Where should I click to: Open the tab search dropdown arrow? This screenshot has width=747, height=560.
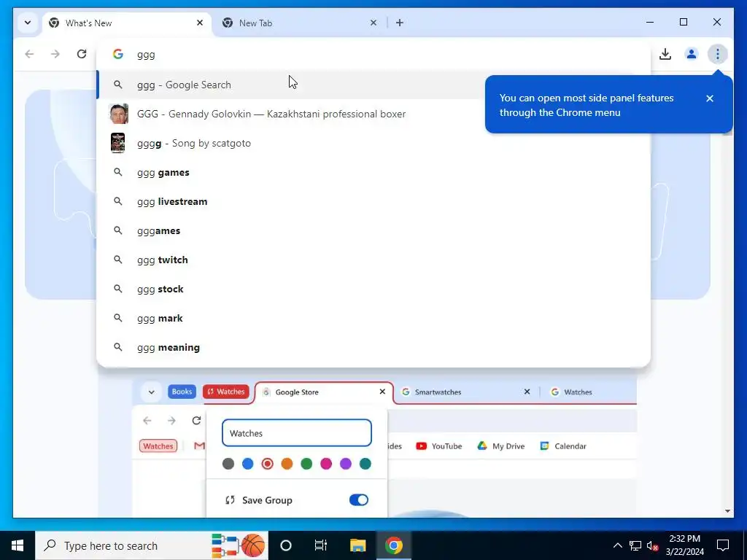coord(28,23)
